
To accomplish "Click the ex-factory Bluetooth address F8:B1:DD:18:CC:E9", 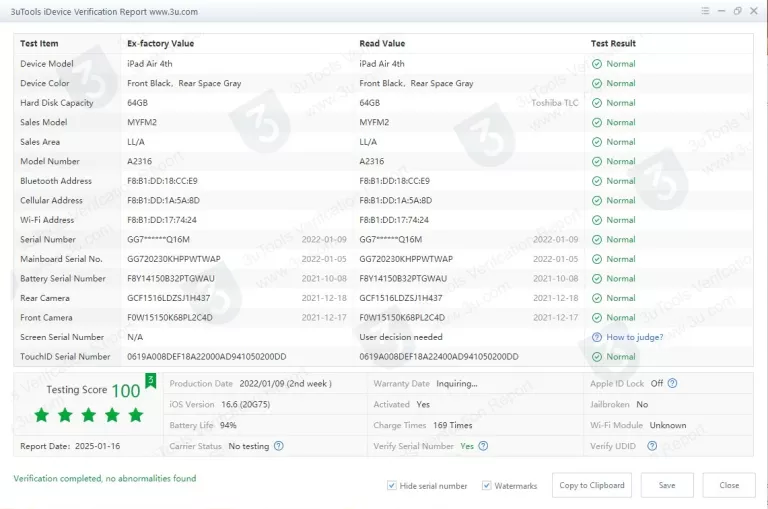I will [162, 181].
